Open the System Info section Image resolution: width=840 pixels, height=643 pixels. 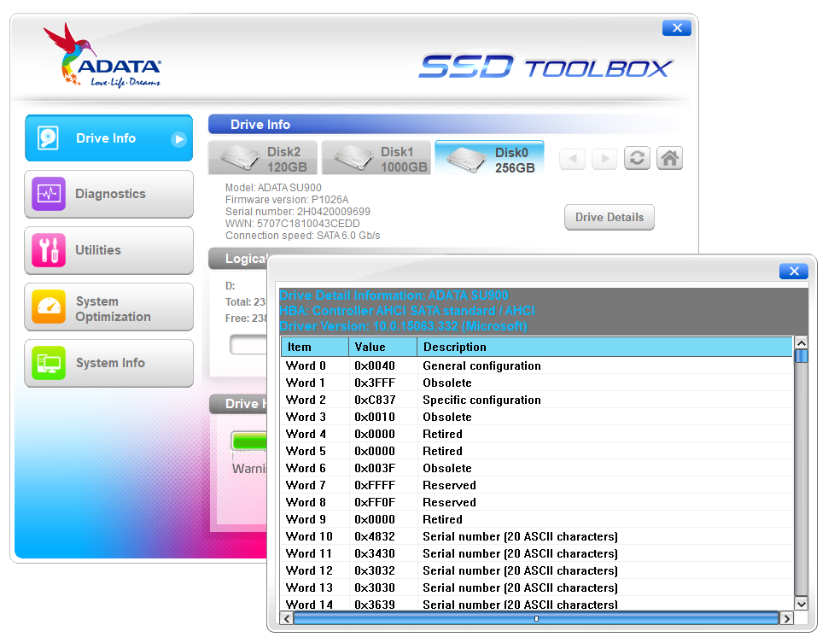click(108, 363)
